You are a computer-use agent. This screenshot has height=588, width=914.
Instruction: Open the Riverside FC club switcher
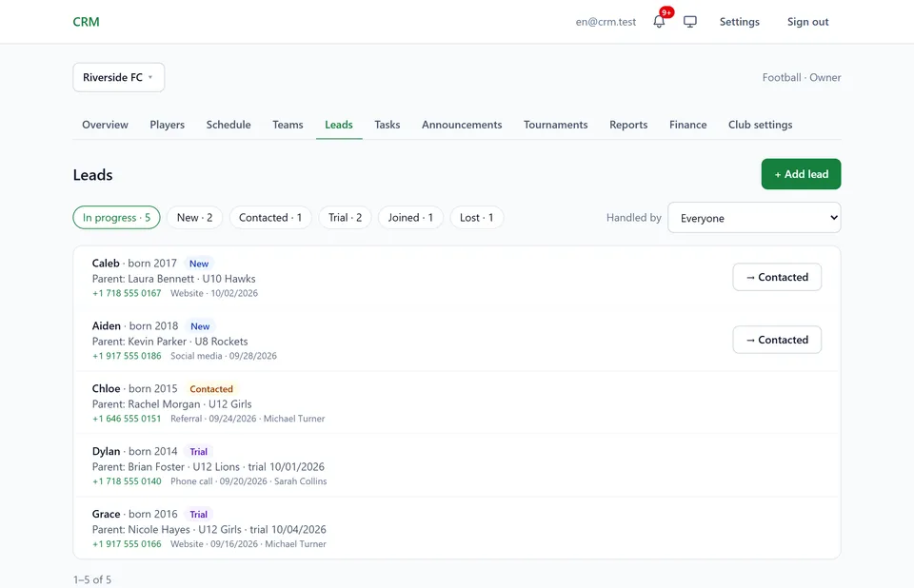[118, 77]
